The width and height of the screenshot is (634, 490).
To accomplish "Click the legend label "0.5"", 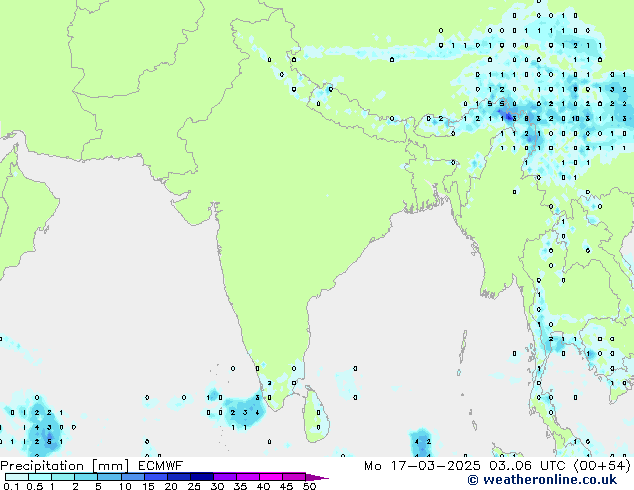I will coord(34,486).
